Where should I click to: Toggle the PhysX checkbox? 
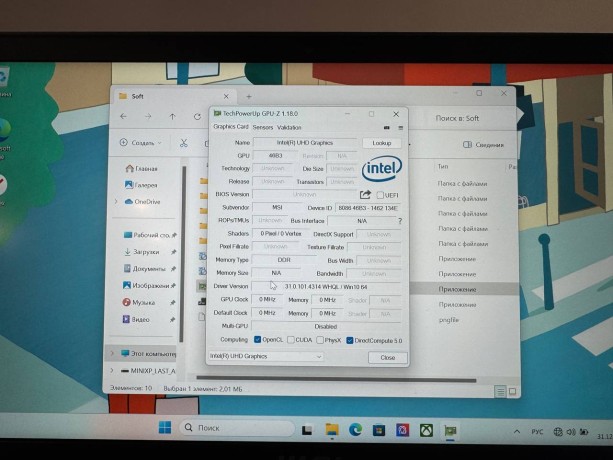click(320, 340)
